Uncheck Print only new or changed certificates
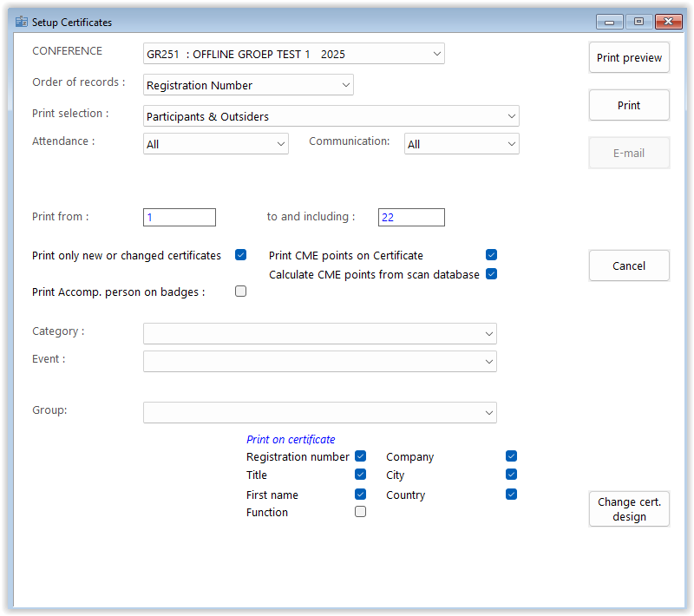Image resolution: width=694 pixels, height=616 pixels. (x=241, y=255)
